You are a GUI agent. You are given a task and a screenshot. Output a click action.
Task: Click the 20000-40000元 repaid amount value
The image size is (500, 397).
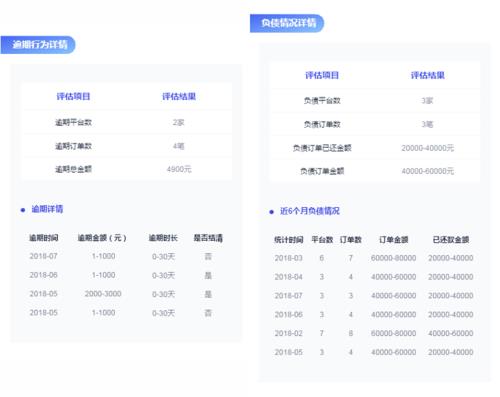point(428,148)
